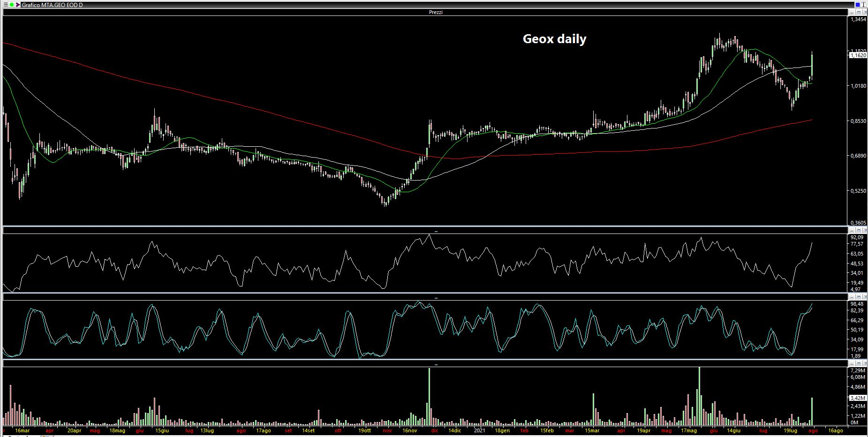Click the 13lug date on time axis
The height and width of the screenshot is (437, 868).
(x=207, y=430)
